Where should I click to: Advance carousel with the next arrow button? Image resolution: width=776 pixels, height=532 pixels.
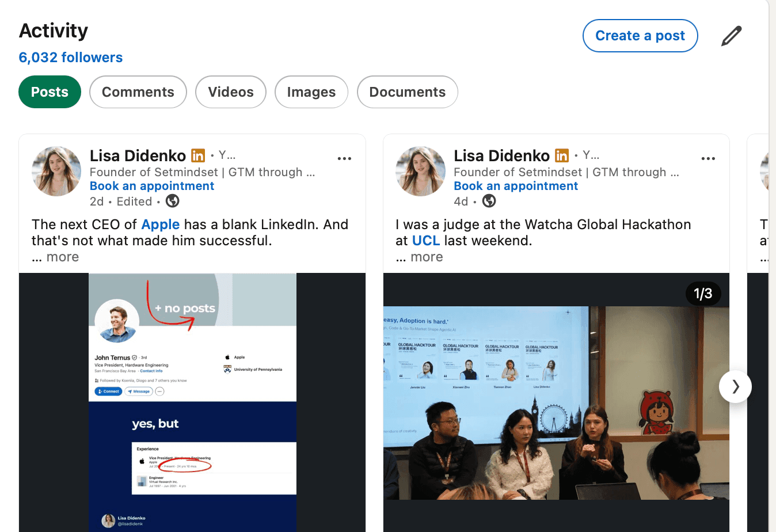(735, 386)
